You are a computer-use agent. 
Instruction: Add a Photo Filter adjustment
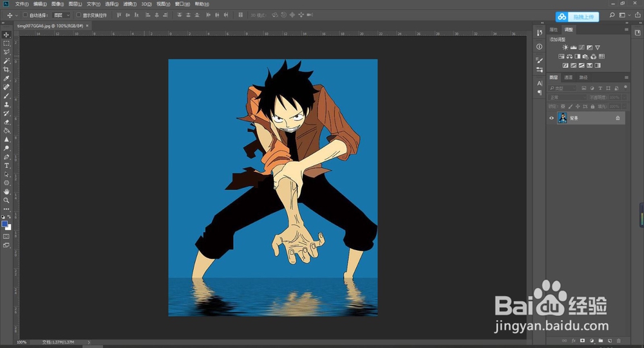585,57
